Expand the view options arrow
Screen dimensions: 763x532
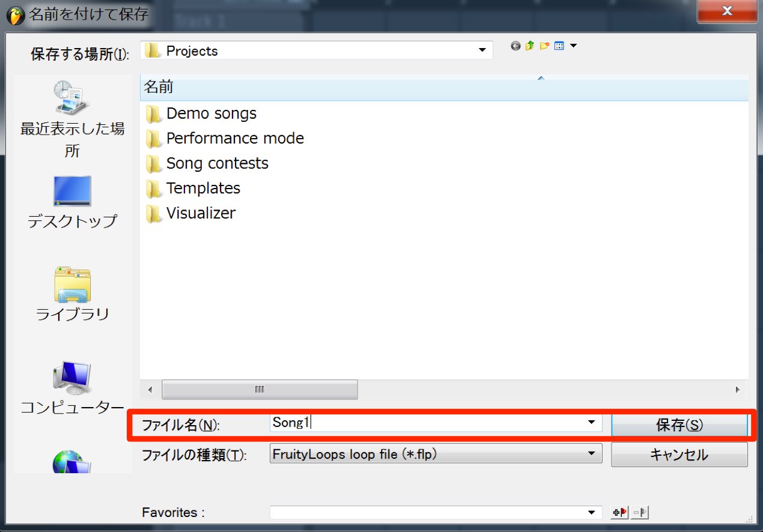click(573, 46)
